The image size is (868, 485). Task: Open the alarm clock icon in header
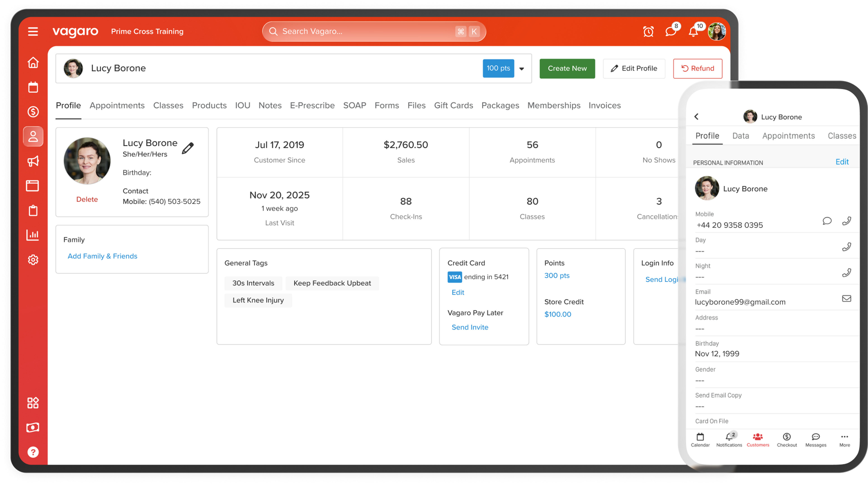click(648, 31)
